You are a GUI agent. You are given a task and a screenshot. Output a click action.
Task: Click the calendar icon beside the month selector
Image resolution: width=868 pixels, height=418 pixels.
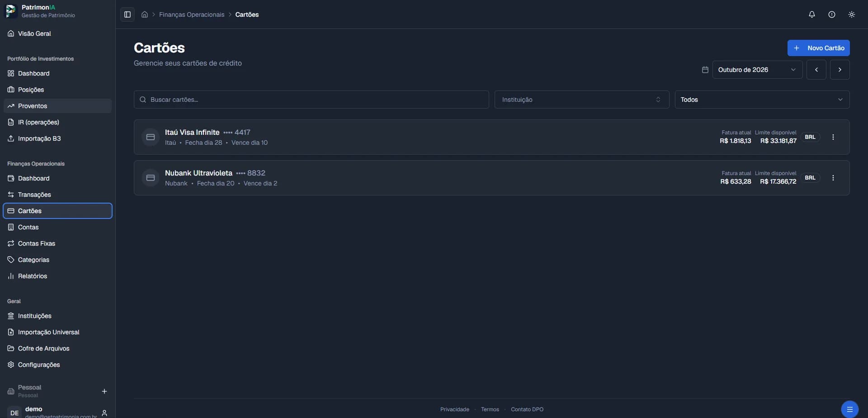click(x=705, y=70)
